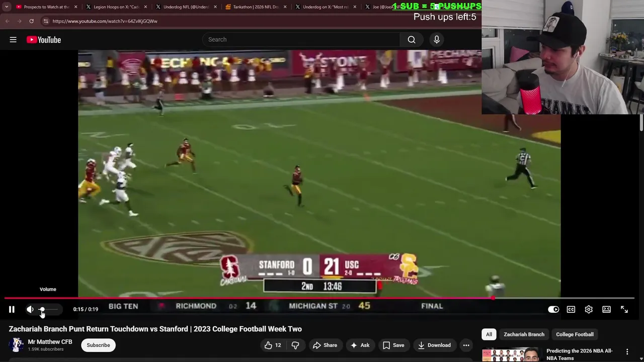Enter full screen mode
644x362 pixels.
click(624, 310)
